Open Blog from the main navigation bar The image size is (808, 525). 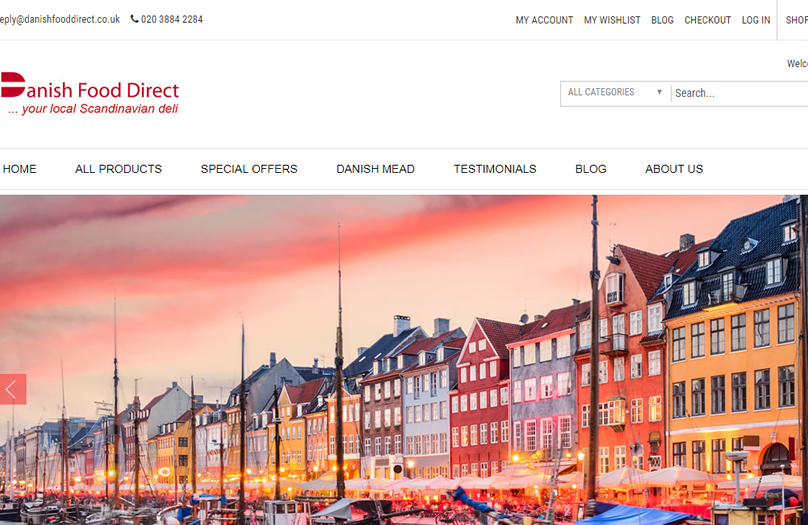coord(591,169)
